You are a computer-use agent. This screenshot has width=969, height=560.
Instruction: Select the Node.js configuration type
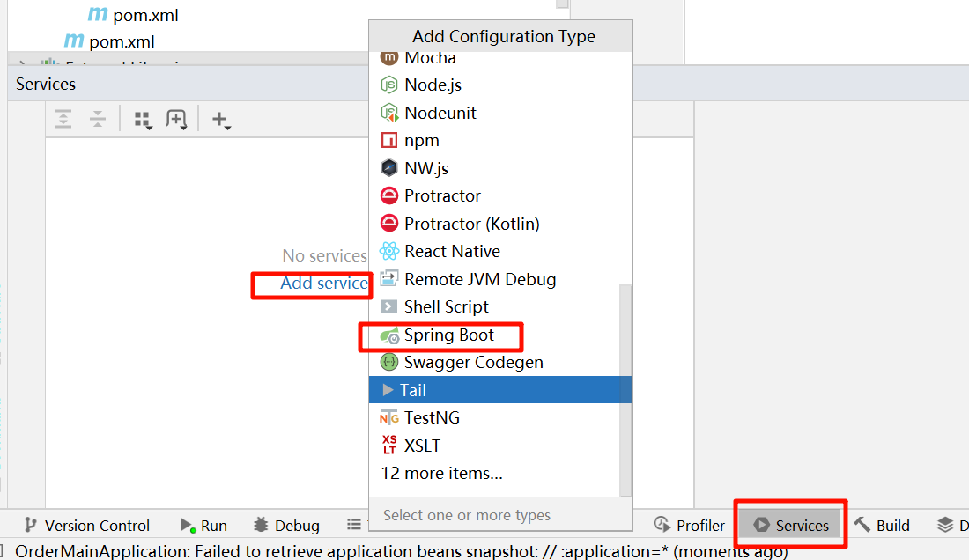[x=500, y=85]
